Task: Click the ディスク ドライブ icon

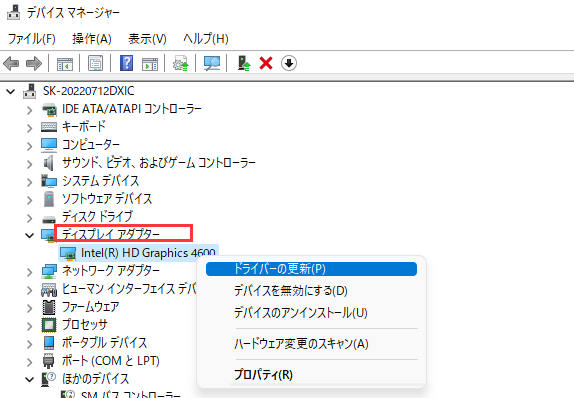Action: click(49, 219)
